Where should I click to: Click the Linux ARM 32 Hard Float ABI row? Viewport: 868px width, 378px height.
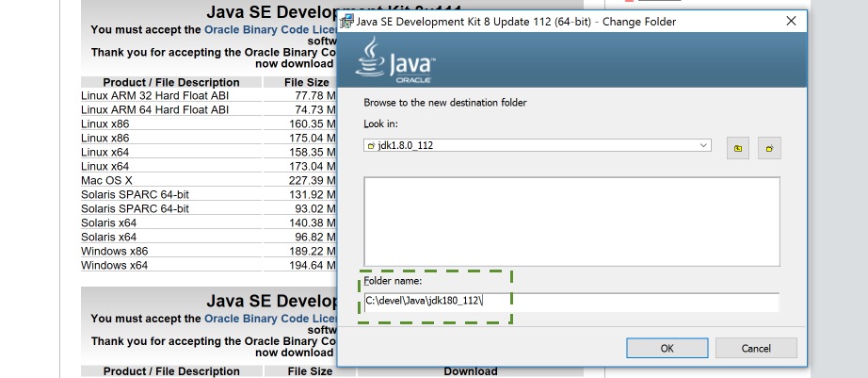point(208,96)
